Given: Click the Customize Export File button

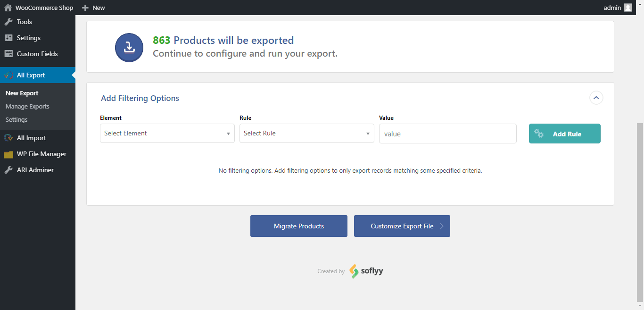Looking at the screenshot, I should click(x=402, y=226).
